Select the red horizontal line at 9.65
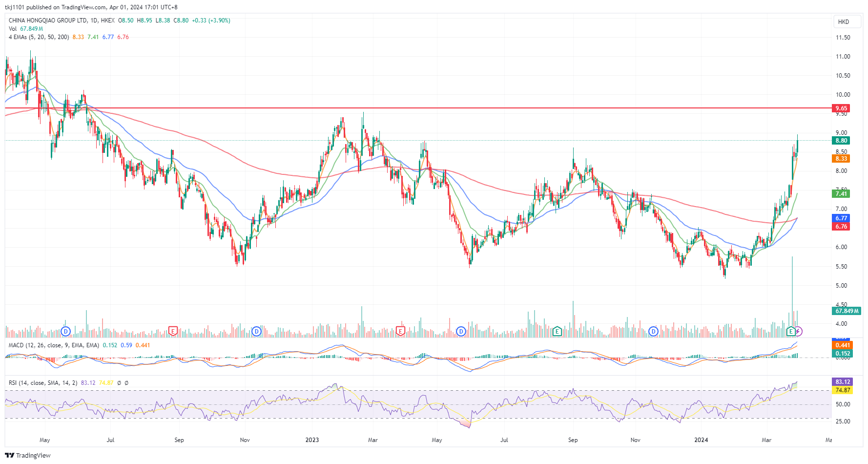Image resolution: width=868 pixels, height=464 pixels. 418,108
